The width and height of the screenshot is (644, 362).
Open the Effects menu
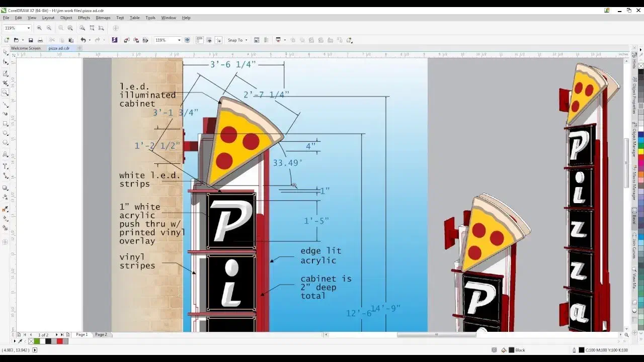click(x=84, y=18)
